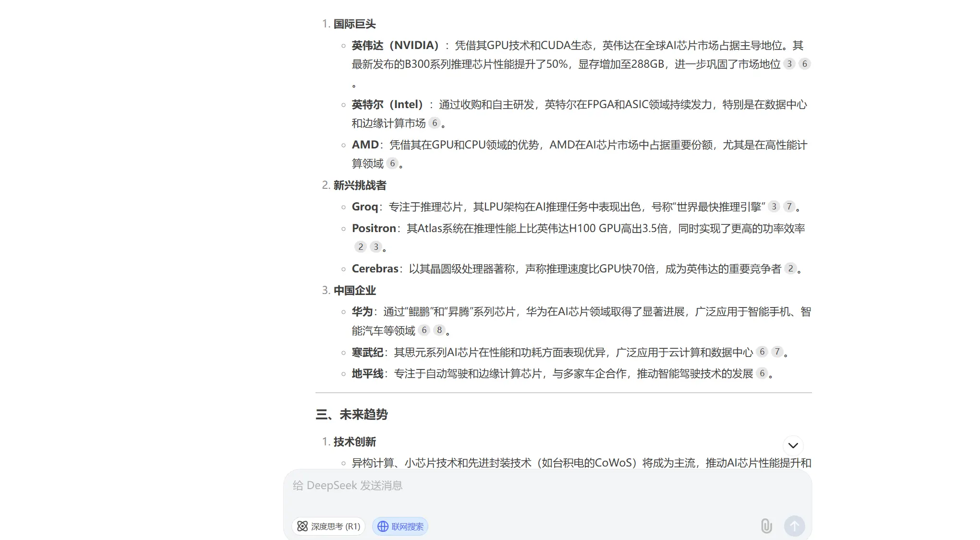The height and width of the screenshot is (540, 980).
Task: Click the send message arrow button
Action: coord(794,526)
